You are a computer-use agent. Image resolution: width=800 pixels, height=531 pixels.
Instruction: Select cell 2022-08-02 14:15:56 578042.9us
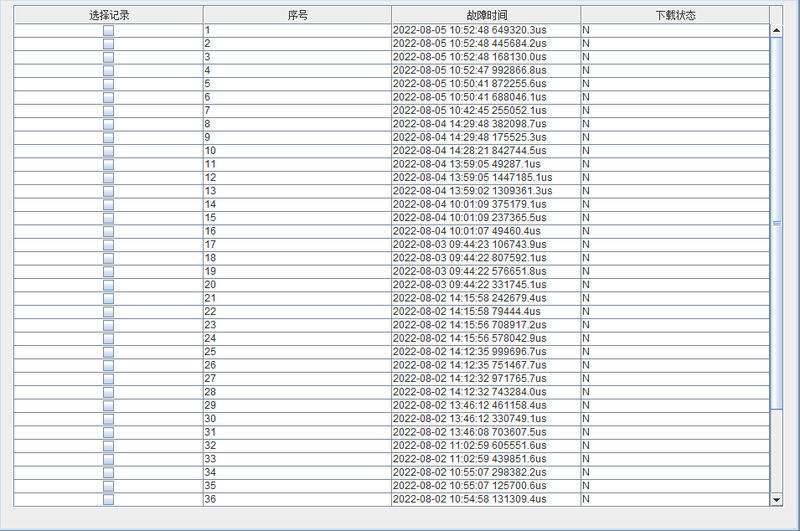pos(486,338)
